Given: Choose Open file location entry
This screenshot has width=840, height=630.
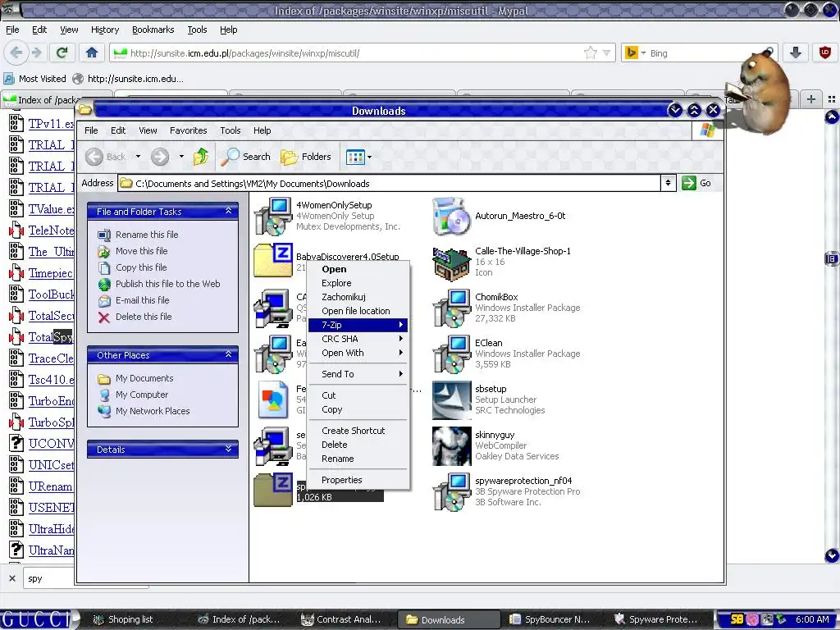Looking at the screenshot, I should (358, 311).
